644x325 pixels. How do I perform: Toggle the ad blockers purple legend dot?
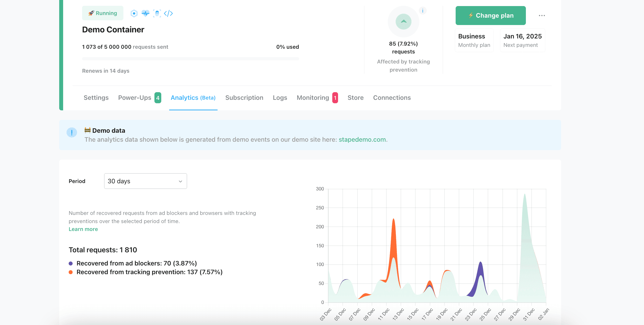pyautogui.click(x=71, y=263)
